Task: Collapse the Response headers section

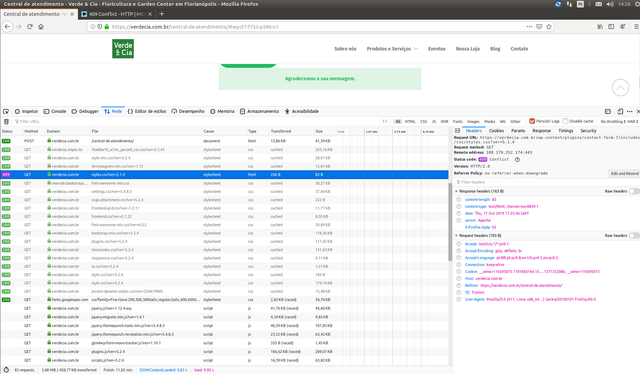Action: tap(456, 191)
